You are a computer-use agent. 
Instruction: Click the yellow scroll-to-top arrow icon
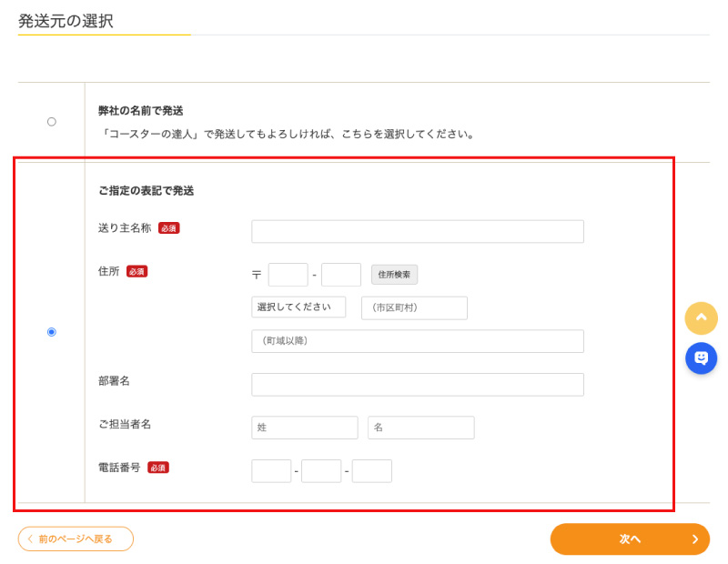[701, 318]
